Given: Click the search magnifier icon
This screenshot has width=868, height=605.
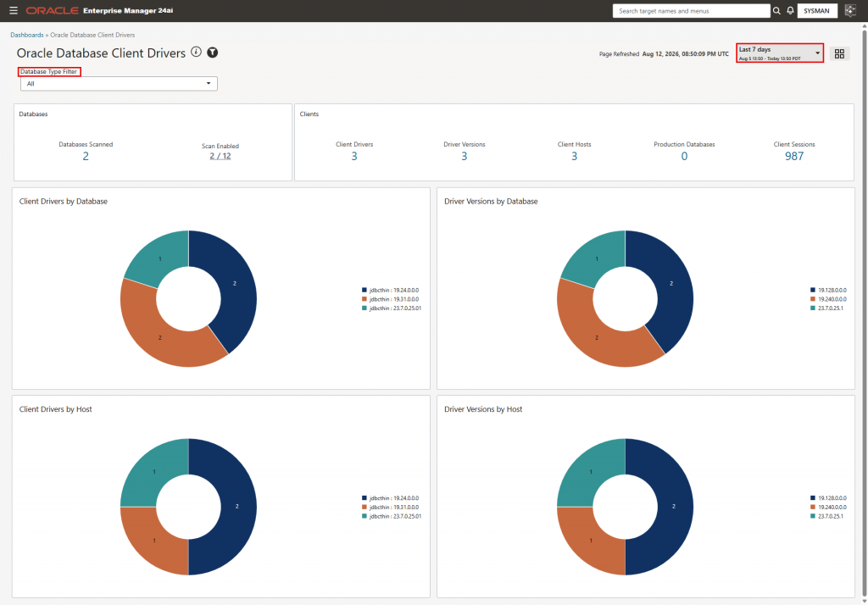Looking at the screenshot, I should (776, 10).
